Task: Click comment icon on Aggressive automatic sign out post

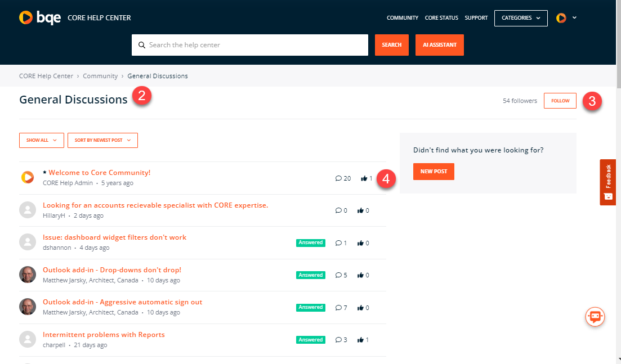Action: 338,307
